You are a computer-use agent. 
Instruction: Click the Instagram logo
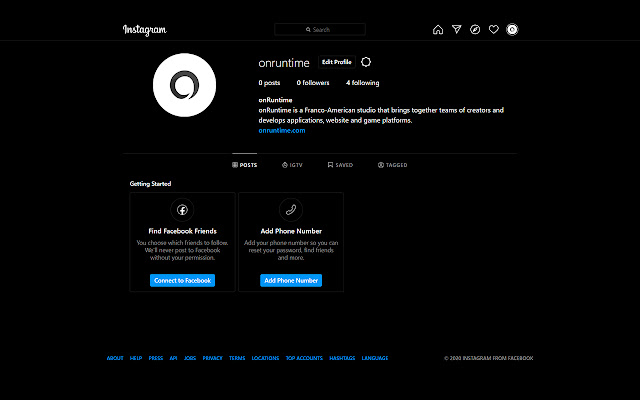click(145, 30)
